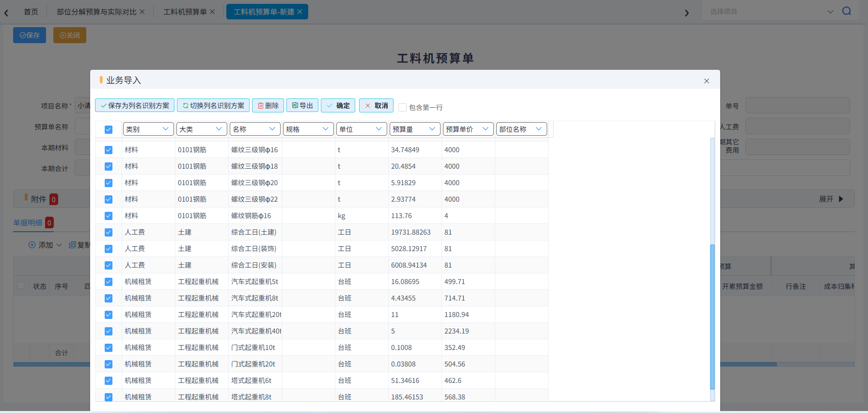Click the delete (删除) trash button

(x=268, y=106)
